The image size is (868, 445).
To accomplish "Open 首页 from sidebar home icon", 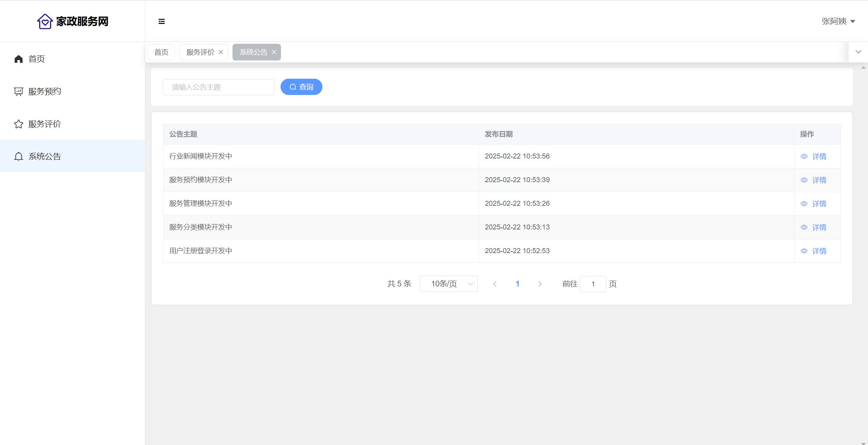I will [19, 59].
